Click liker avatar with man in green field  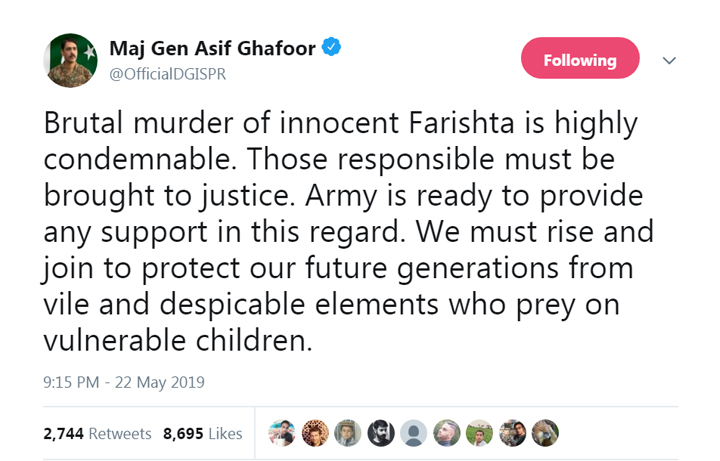(x=478, y=432)
